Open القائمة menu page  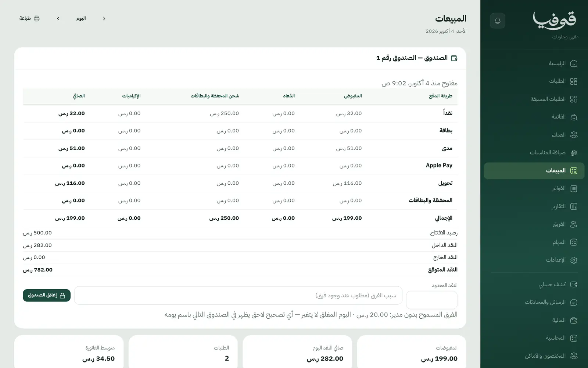[534, 117]
